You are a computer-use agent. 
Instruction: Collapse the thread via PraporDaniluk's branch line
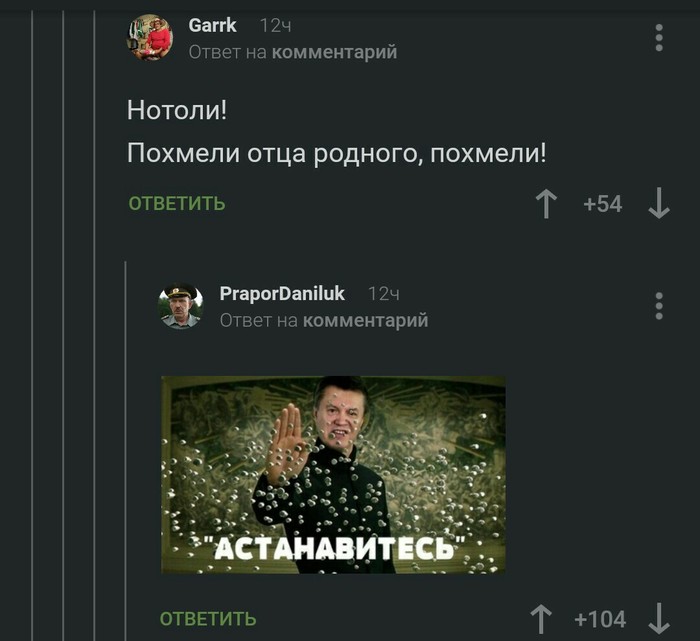pos(125,451)
